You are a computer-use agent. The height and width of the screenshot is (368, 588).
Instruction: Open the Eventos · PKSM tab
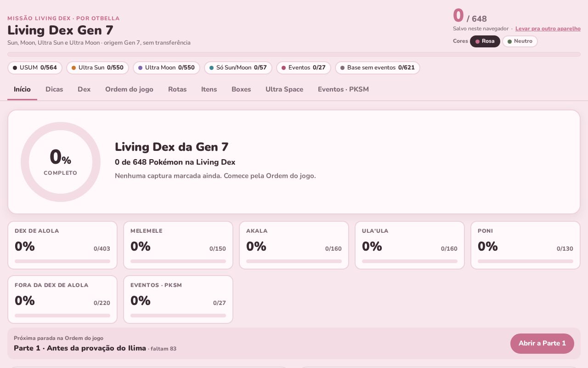pyautogui.click(x=343, y=89)
